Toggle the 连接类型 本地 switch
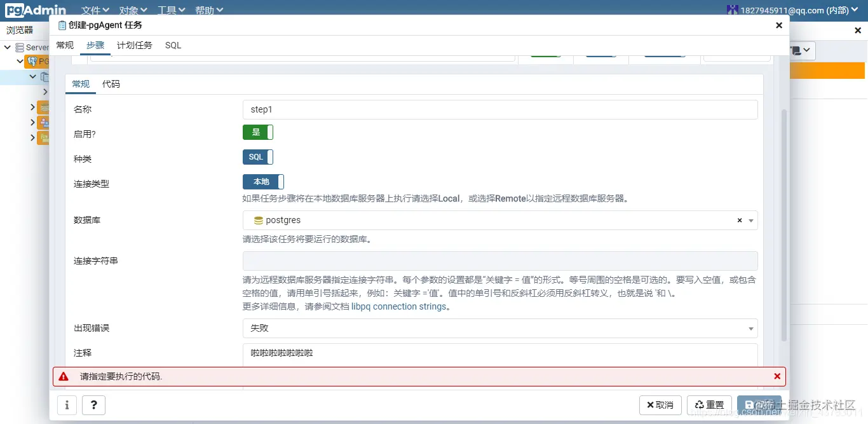This screenshot has height=424, width=868. coord(263,182)
